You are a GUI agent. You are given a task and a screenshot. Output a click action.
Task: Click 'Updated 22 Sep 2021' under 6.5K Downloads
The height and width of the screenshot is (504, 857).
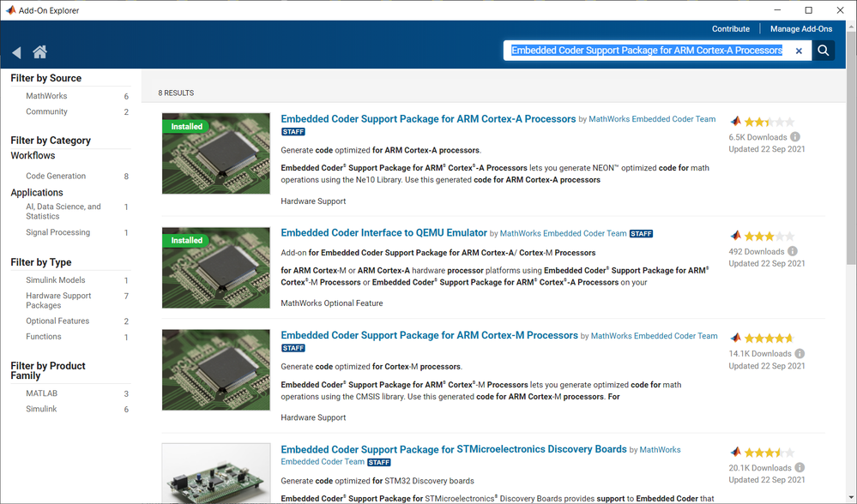766,149
